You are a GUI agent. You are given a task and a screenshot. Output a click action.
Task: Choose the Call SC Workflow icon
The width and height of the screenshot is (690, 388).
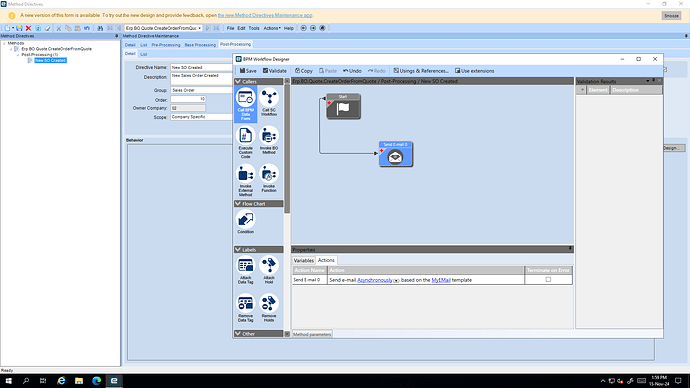(x=269, y=102)
